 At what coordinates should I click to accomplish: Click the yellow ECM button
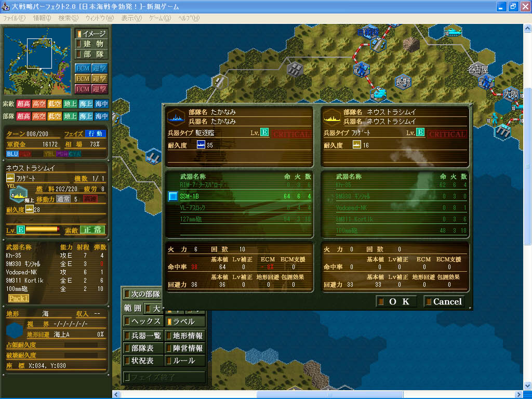(83, 79)
